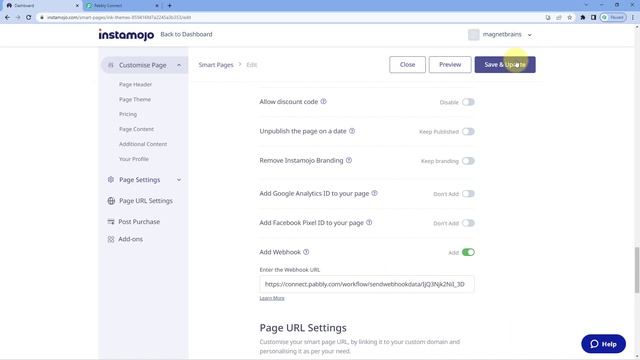Viewport: 640px width, 360px height.
Task: Click the webhook URL input field
Action: tap(367, 284)
